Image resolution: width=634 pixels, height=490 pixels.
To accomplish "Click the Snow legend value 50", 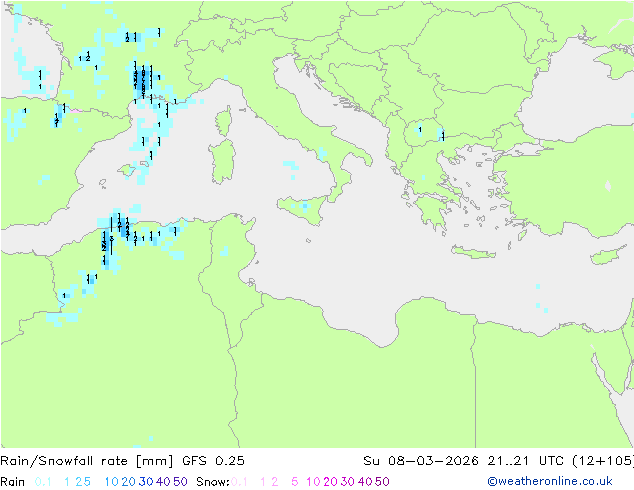I will point(382,482).
